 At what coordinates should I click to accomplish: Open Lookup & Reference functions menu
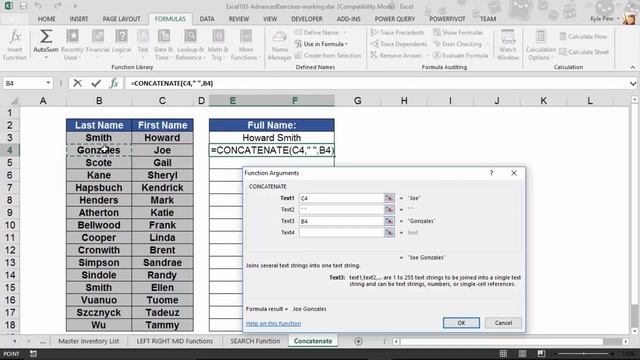click(190, 45)
